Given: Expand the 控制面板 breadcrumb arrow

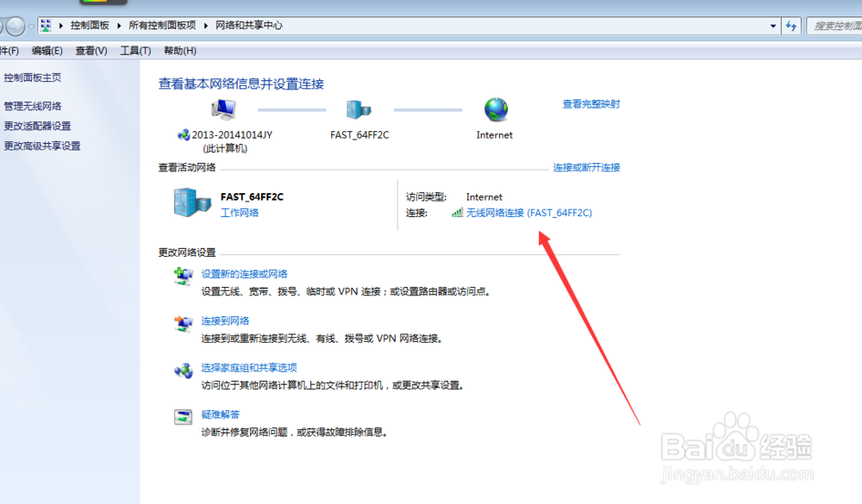Looking at the screenshot, I should (x=119, y=26).
